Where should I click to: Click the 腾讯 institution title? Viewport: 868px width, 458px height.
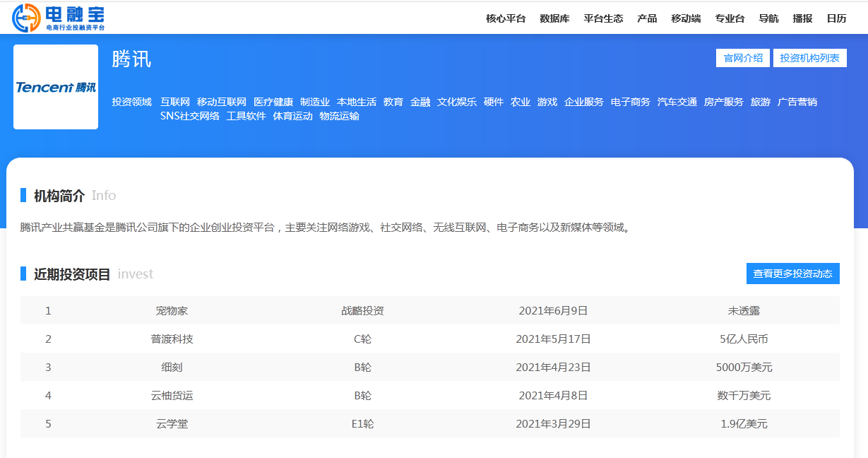(131, 59)
